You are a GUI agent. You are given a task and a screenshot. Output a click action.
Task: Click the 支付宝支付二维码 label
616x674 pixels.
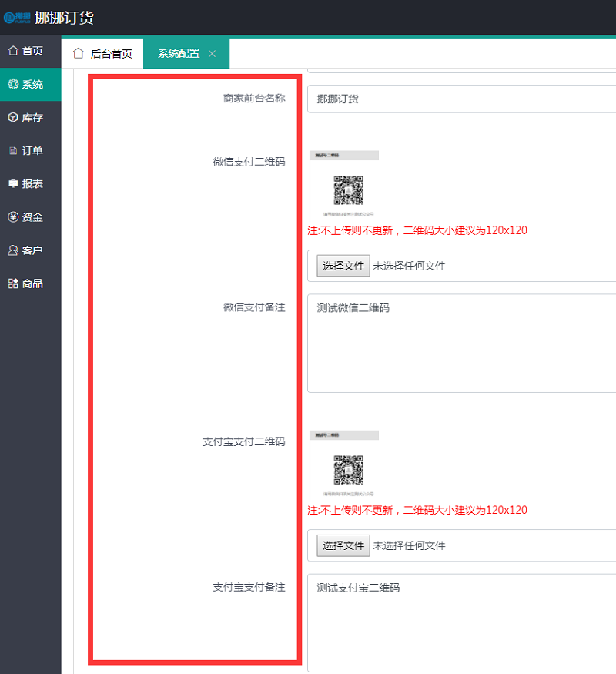244,441
